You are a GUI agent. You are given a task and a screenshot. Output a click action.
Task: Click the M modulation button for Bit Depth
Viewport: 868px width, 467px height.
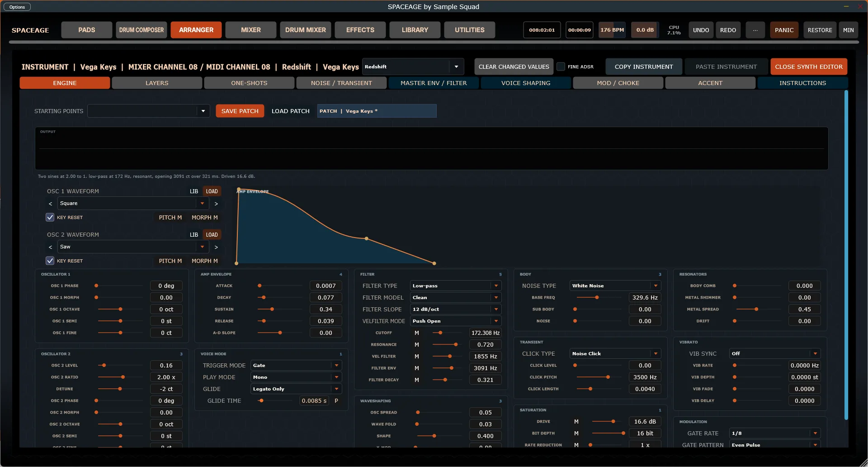coord(576,434)
